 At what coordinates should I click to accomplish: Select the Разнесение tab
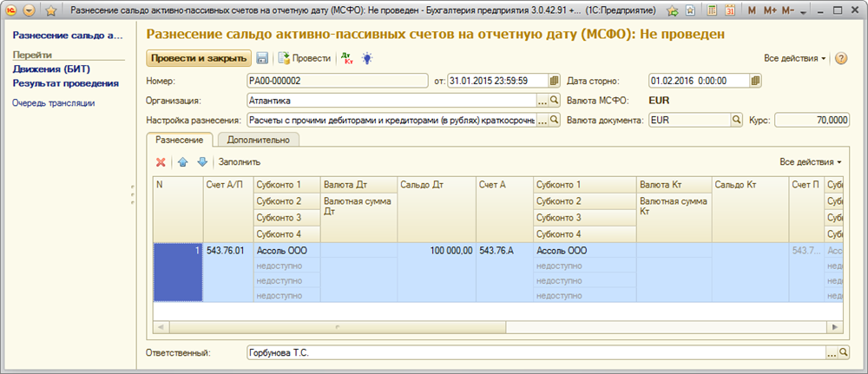(x=180, y=139)
